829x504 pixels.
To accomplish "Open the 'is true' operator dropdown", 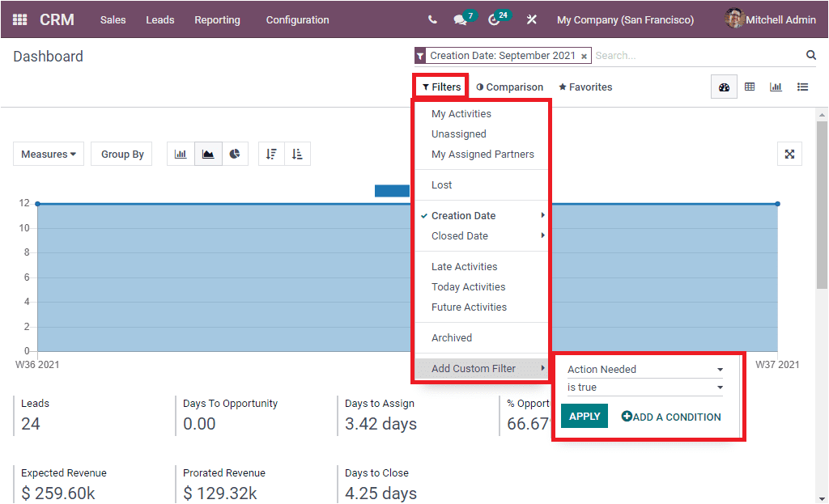I will [644, 387].
